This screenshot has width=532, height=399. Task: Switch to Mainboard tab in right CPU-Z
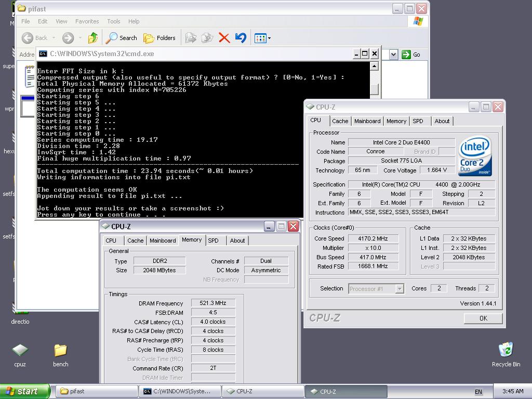(x=367, y=121)
